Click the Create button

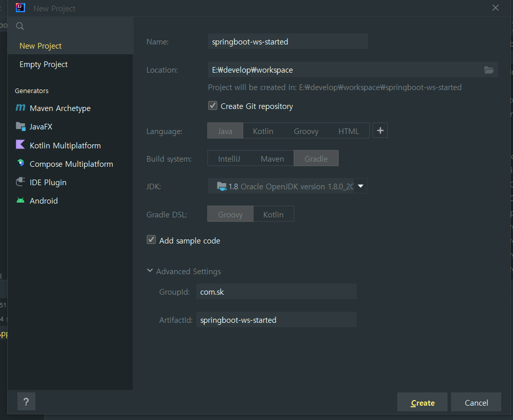coord(422,403)
